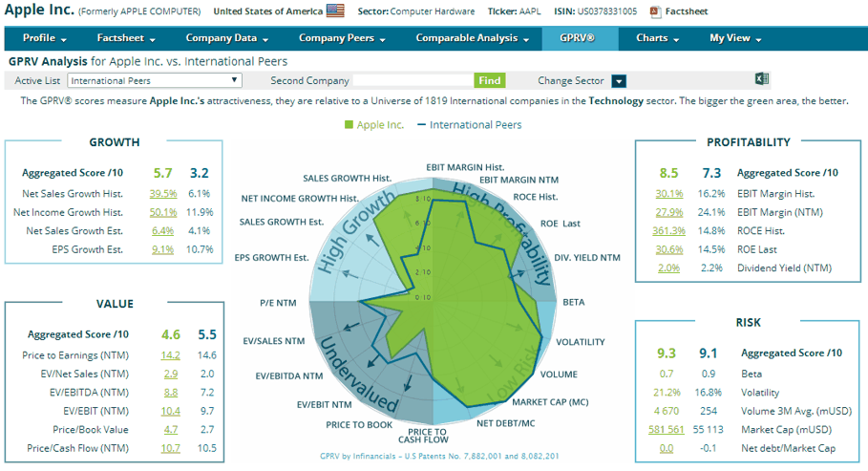Click the Volatility value 21.2%
Viewport: 868px width, 471px height.
(667, 393)
